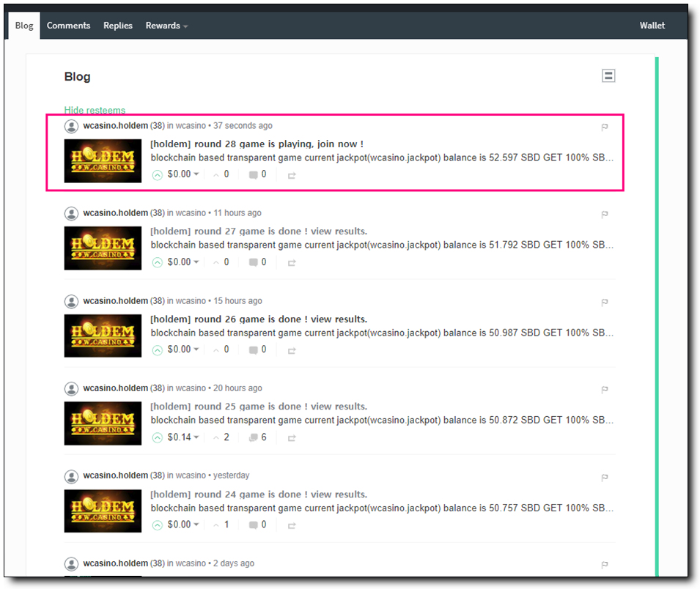Screen dimensions: 700x589
Task: Open comments on round 27 post
Action: tap(257, 262)
